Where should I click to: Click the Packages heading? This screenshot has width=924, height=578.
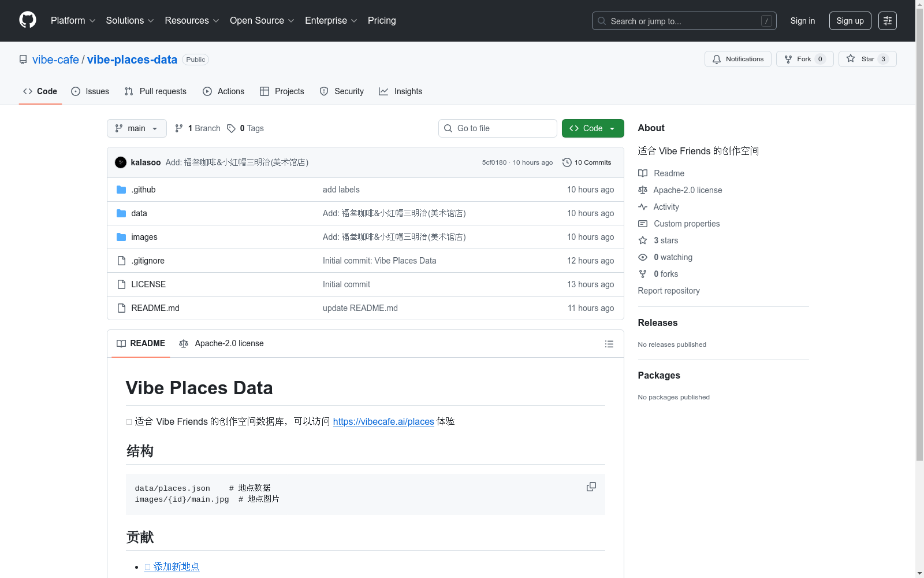coord(659,375)
